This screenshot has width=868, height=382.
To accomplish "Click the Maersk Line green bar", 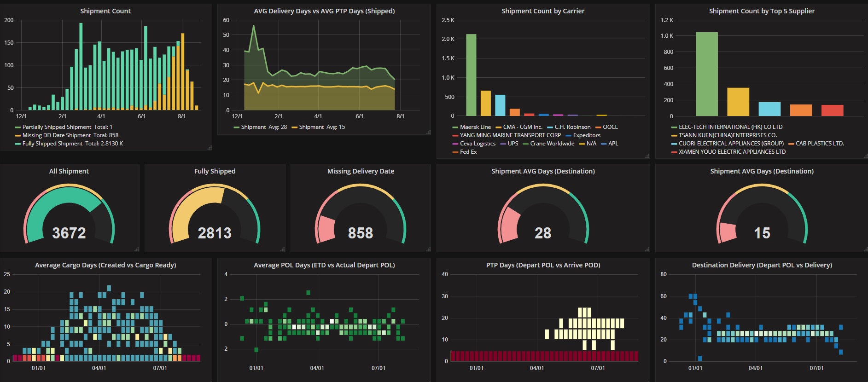I will coord(471,75).
